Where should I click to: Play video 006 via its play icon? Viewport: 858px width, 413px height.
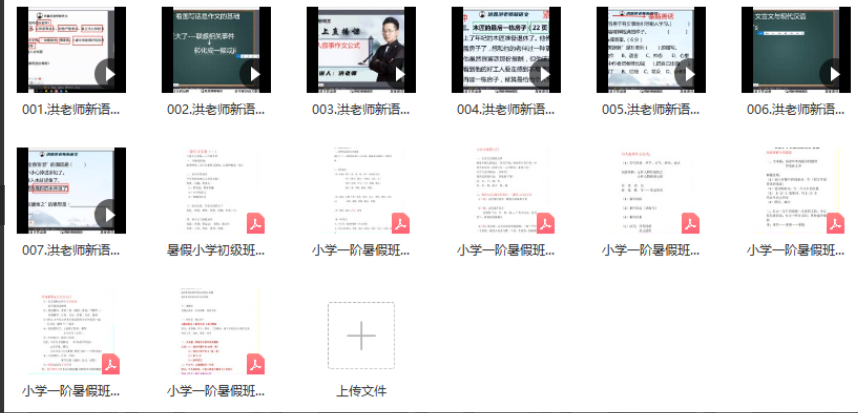[x=833, y=74]
